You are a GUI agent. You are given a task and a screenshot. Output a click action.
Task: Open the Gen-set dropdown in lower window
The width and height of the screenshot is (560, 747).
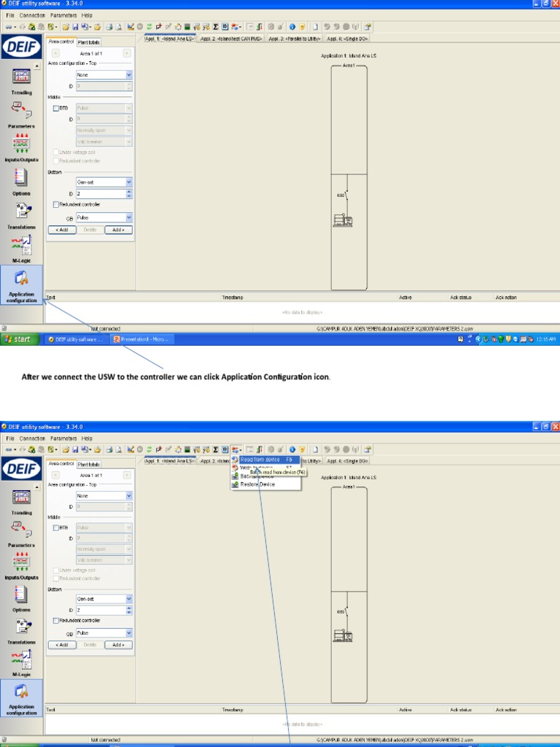tap(104, 599)
